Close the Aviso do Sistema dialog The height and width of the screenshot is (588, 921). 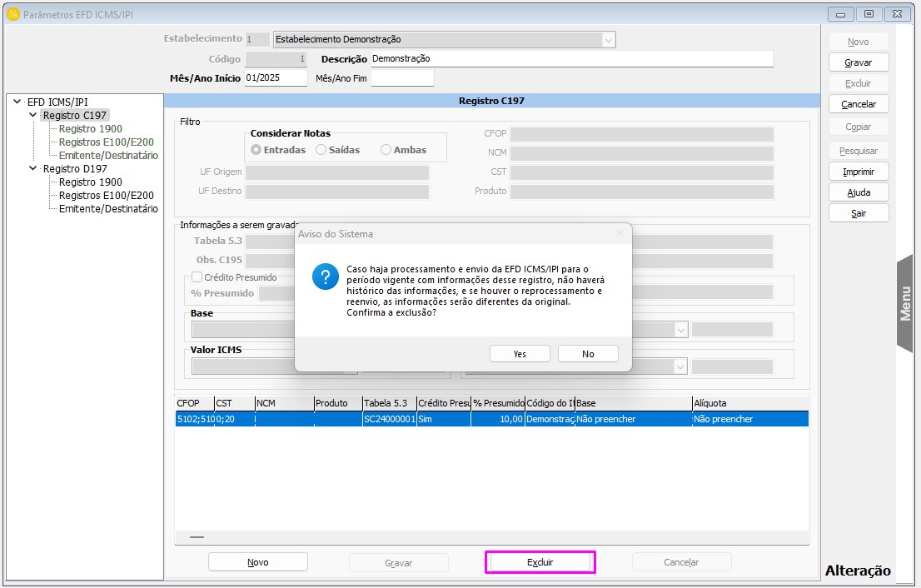(619, 234)
